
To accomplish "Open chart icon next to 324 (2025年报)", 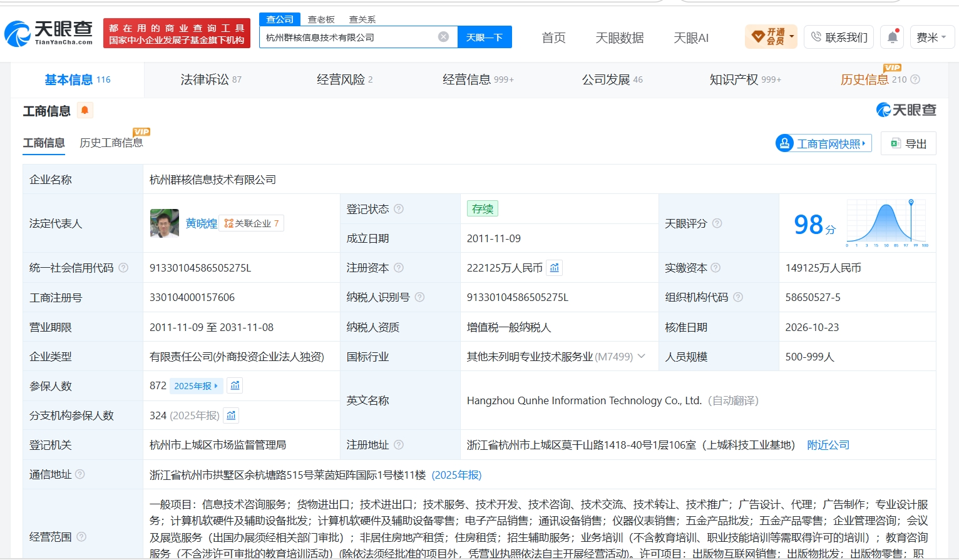I will (x=231, y=415).
